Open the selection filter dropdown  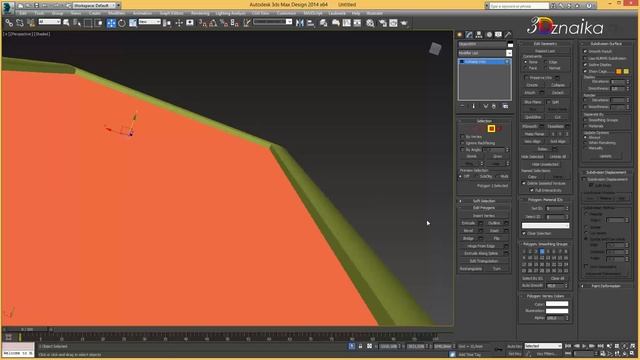[49, 22]
